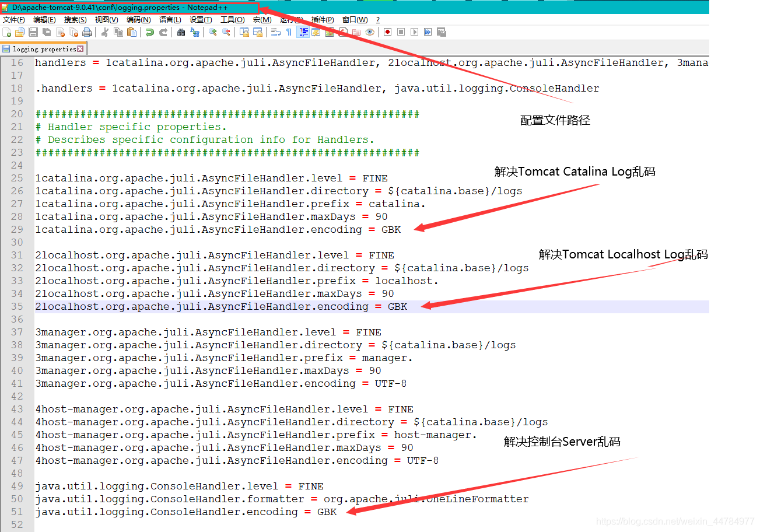Click the comment "# Handler specific properties."

(131, 127)
